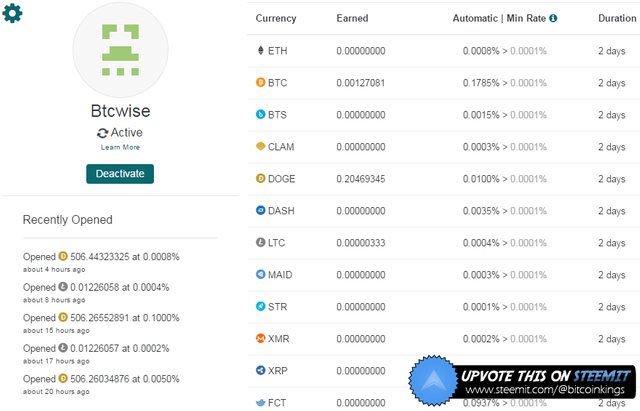Click the XRP currency icon
Image resolution: width=640 pixels, height=411 pixels.
pos(260,370)
